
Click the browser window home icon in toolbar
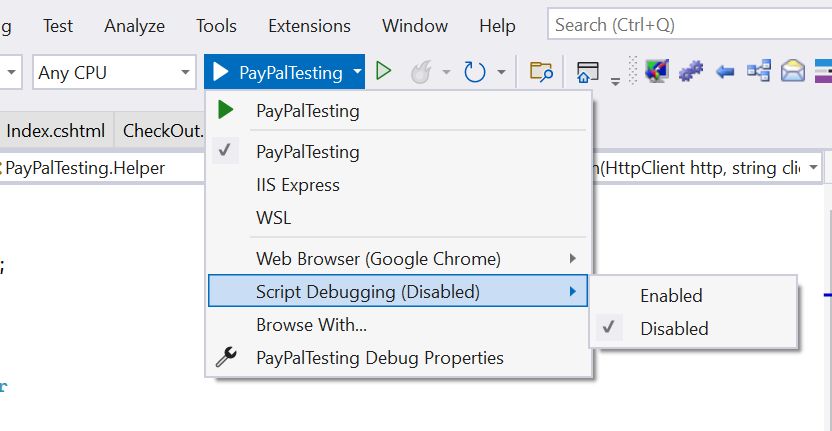588,72
